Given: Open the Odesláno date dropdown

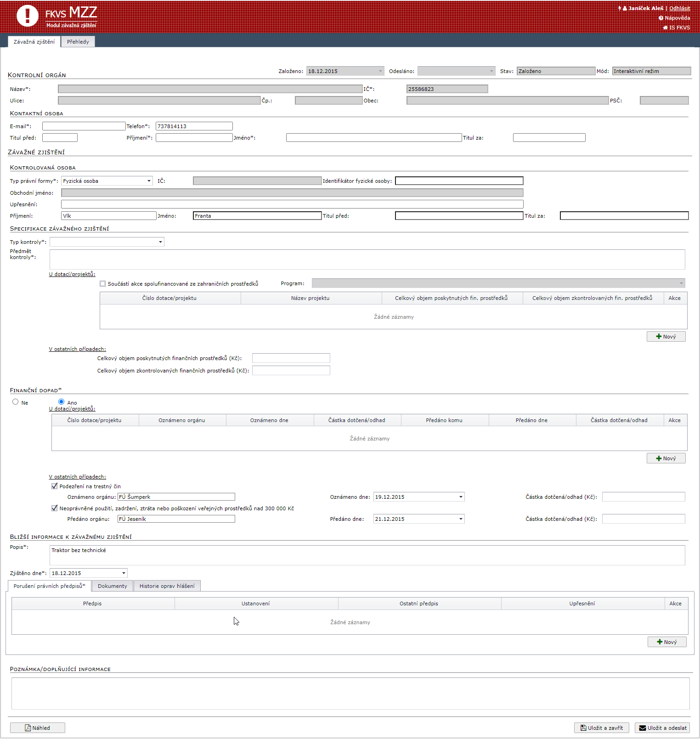Looking at the screenshot, I should [491, 71].
